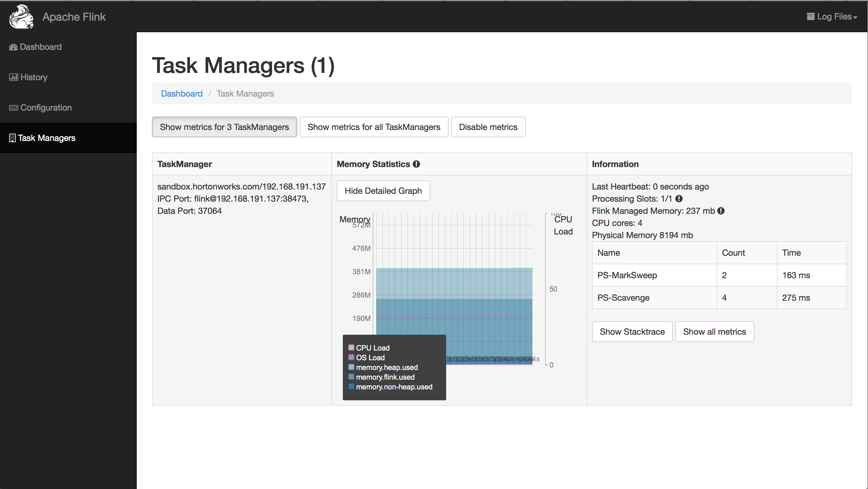Show metrics for all TaskManagers
868x489 pixels.
pyautogui.click(x=374, y=127)
